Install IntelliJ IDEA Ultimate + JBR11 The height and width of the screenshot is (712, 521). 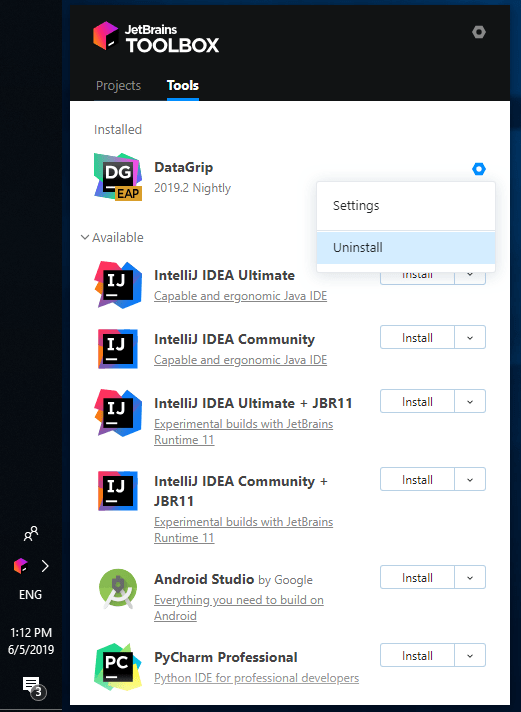pyautogui.click(x=417, y=401)
